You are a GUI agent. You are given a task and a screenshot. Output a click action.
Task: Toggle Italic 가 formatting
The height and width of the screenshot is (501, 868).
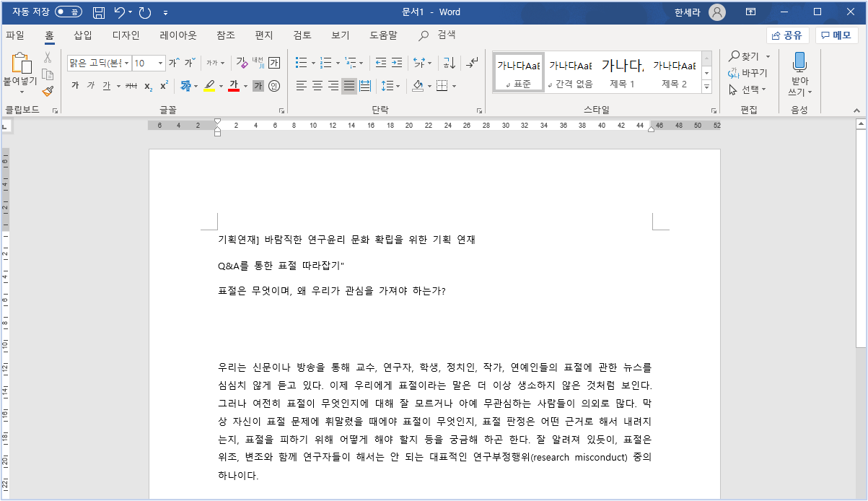coord(91,86)
